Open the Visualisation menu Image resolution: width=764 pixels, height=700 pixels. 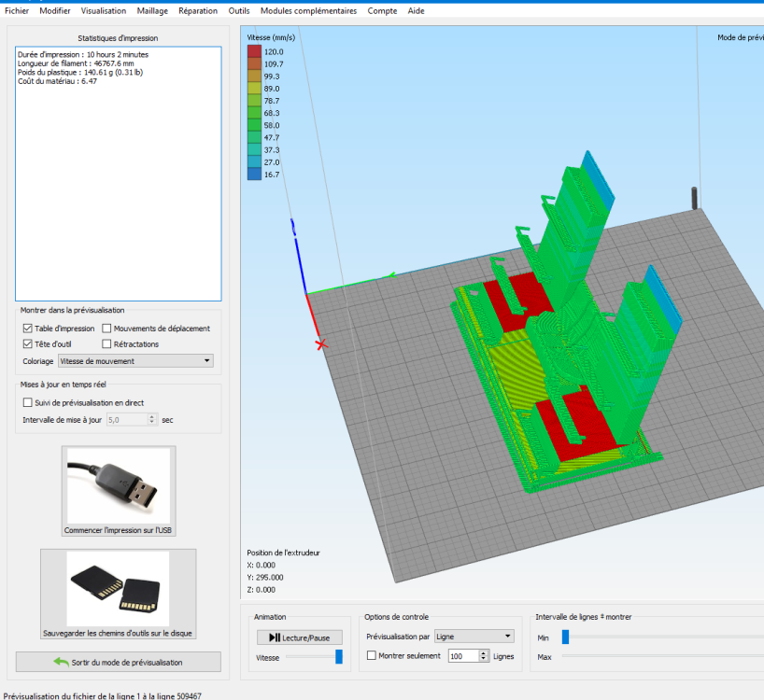(x=104, y=10)
